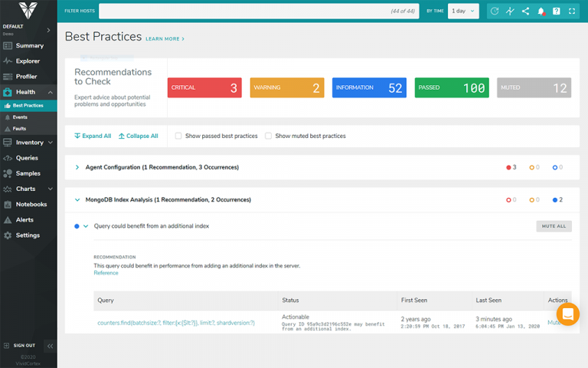Click the refresh icon in the top toolbar
The width and height of the screenshot is (588, 368).
tap(495, 11)
